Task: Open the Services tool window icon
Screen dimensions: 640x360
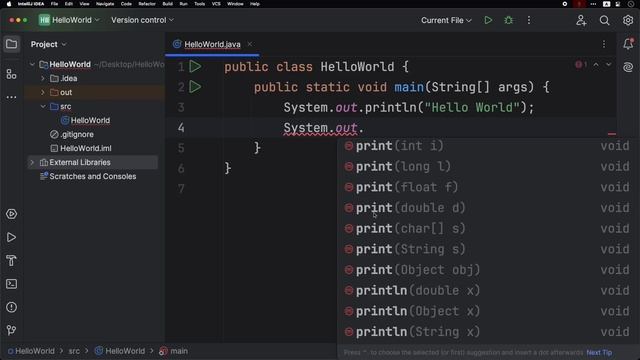Action: [x=11, y=214]
